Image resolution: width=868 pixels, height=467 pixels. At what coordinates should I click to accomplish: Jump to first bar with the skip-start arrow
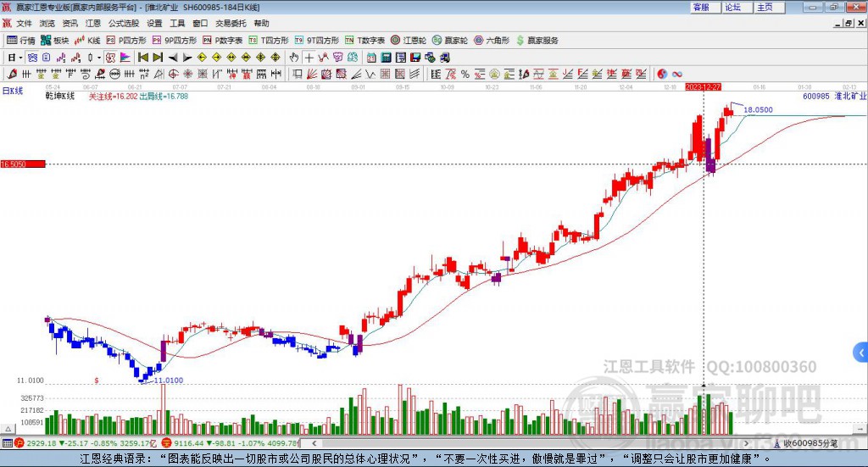click(x=143, y=57)
